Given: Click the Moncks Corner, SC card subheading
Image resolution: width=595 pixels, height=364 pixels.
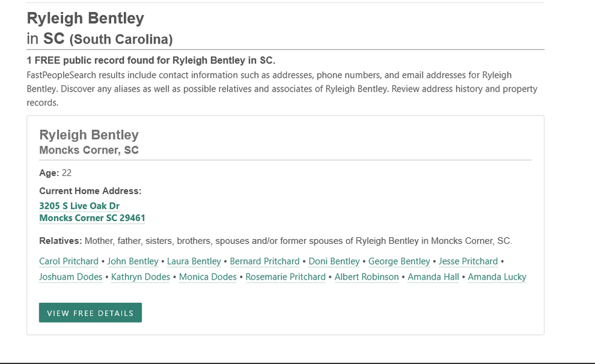Looking at the screenshot, I should (89, 150).
